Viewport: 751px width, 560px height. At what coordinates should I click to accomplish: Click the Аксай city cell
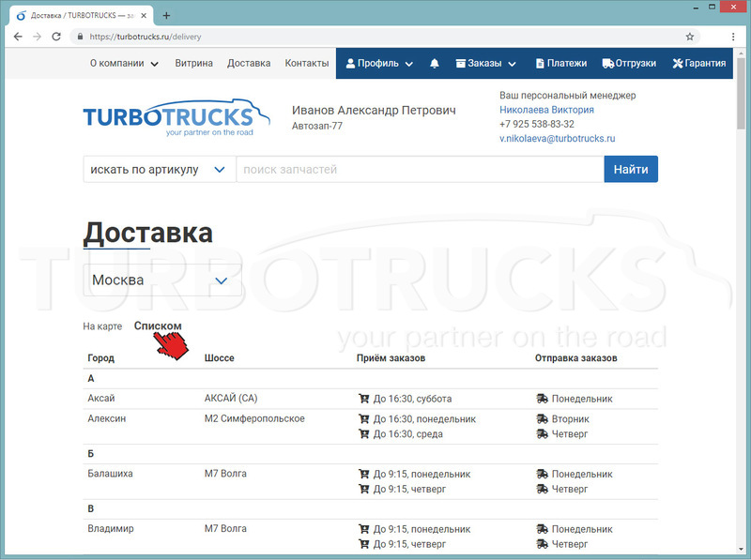pos(101,399)
